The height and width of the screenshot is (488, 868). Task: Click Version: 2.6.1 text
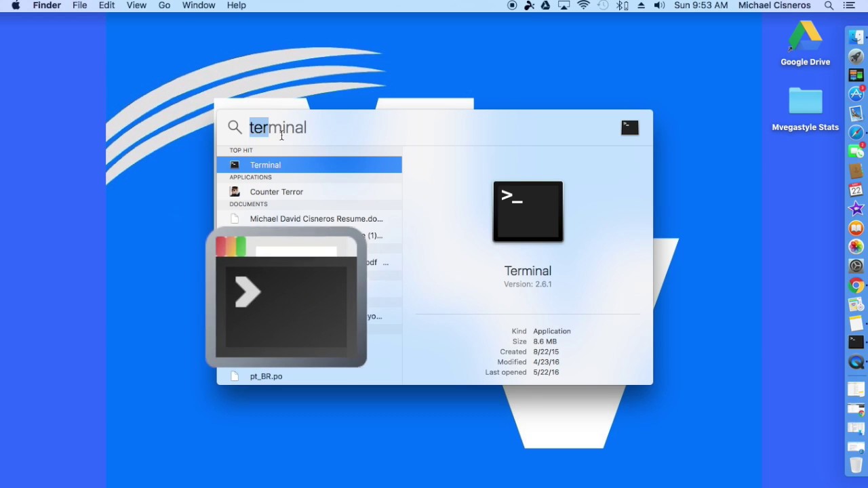click(528, 284)
